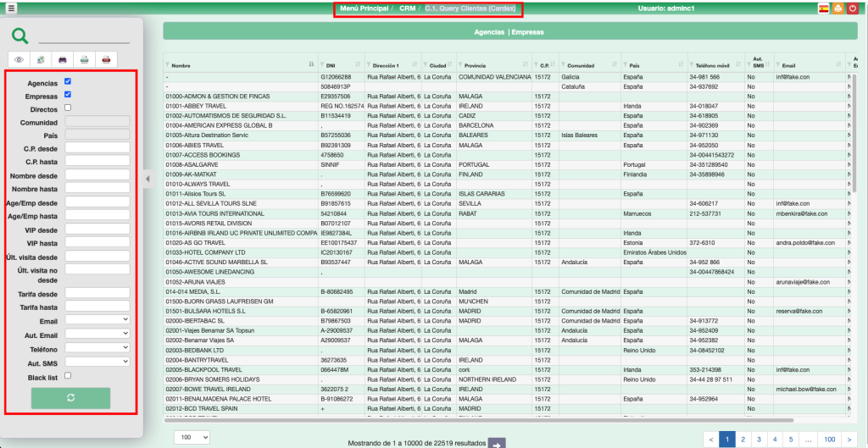
Task: Open the Email filter dropdown
Action: coord(97,319)
